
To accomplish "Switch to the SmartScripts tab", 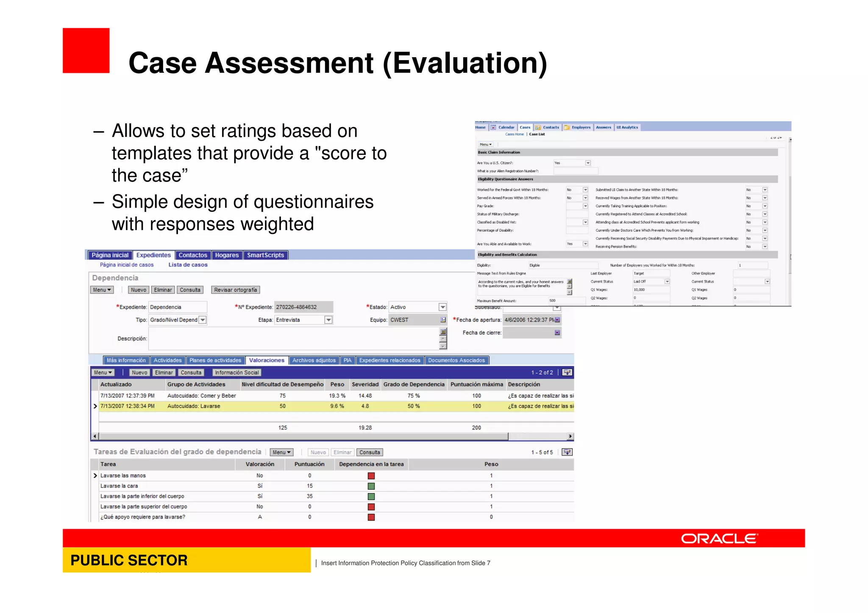I will coord(266,255).
